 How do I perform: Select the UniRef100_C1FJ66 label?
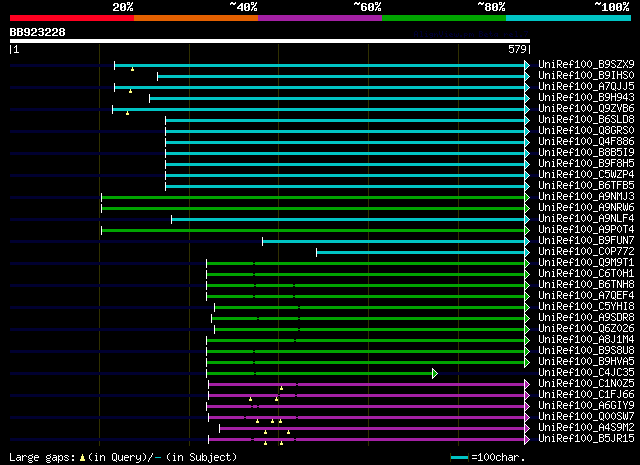tap(586, 395)
